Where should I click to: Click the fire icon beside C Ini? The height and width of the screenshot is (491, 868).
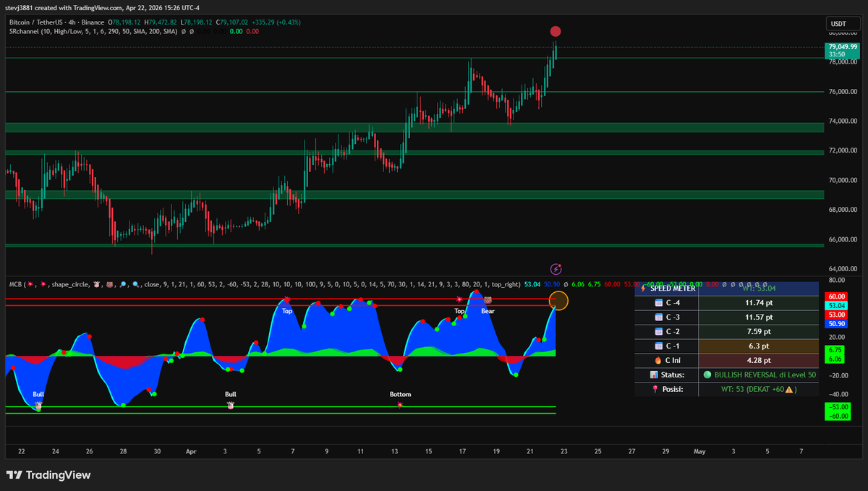coord(658,360)
